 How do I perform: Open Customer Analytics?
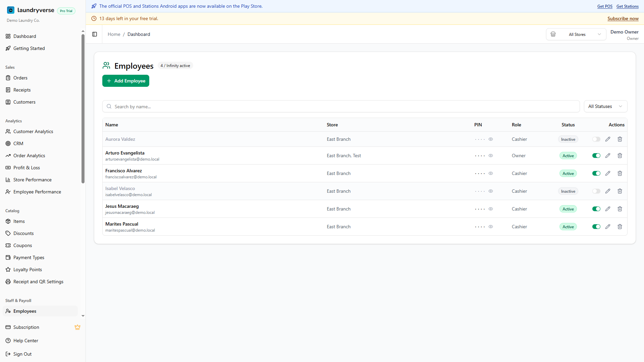pyautogui.click(x=40, y=131)
